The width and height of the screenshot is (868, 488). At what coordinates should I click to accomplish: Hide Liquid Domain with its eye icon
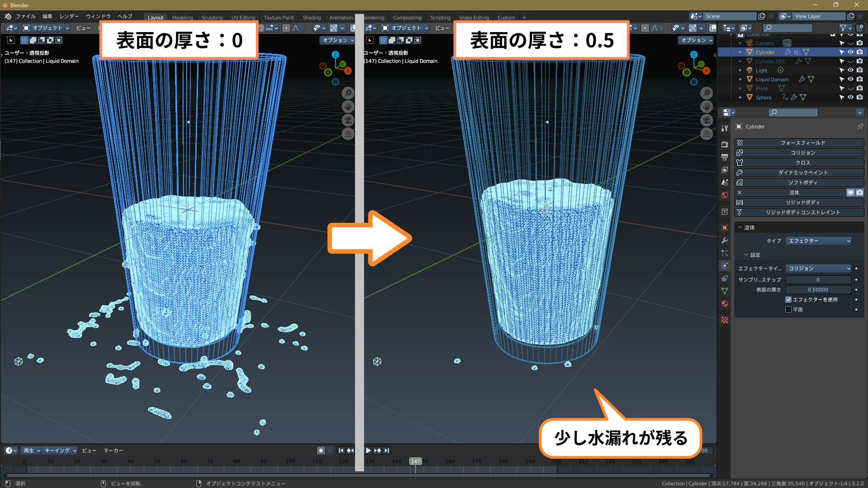850,79
